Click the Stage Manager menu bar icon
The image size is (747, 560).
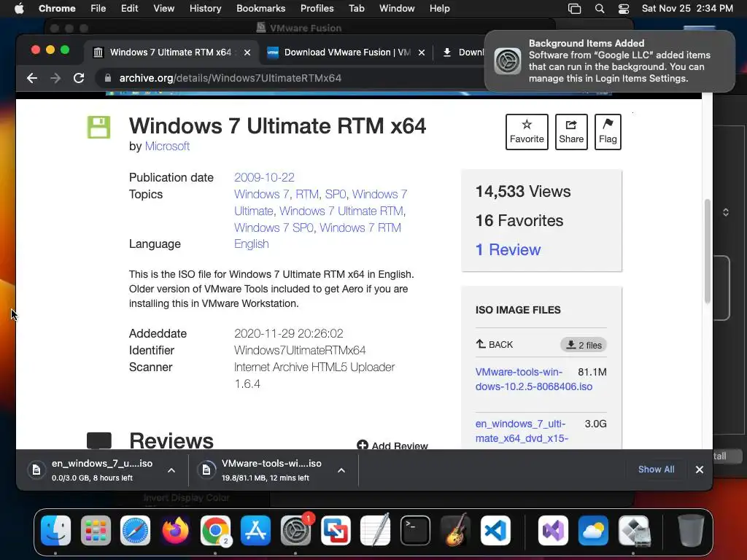[x=575, y=9]
